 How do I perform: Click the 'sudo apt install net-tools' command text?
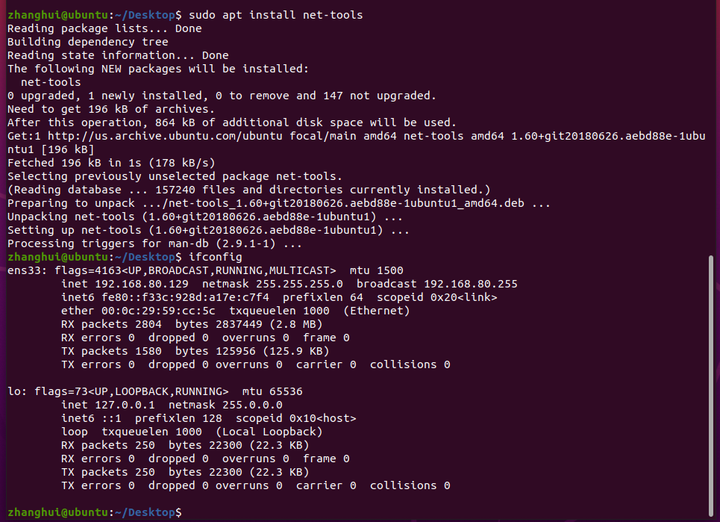pos(276,15)
